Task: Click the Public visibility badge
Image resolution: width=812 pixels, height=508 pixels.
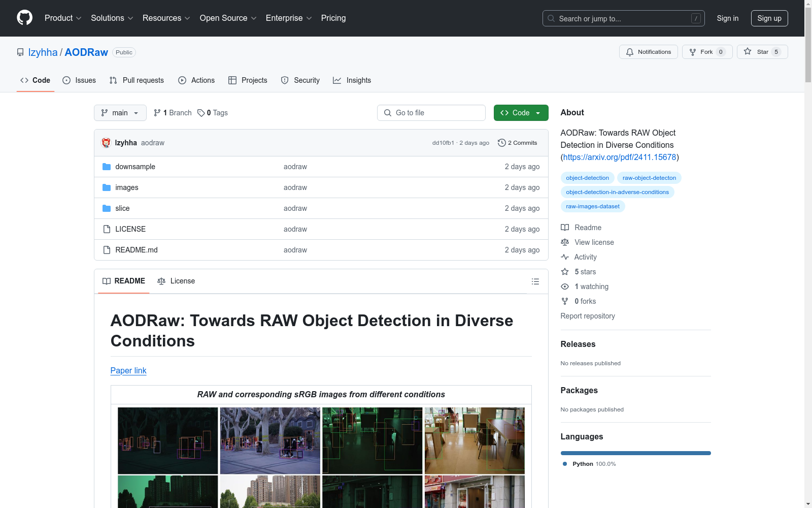Action: pyautogui.click(x=124, y=52)
